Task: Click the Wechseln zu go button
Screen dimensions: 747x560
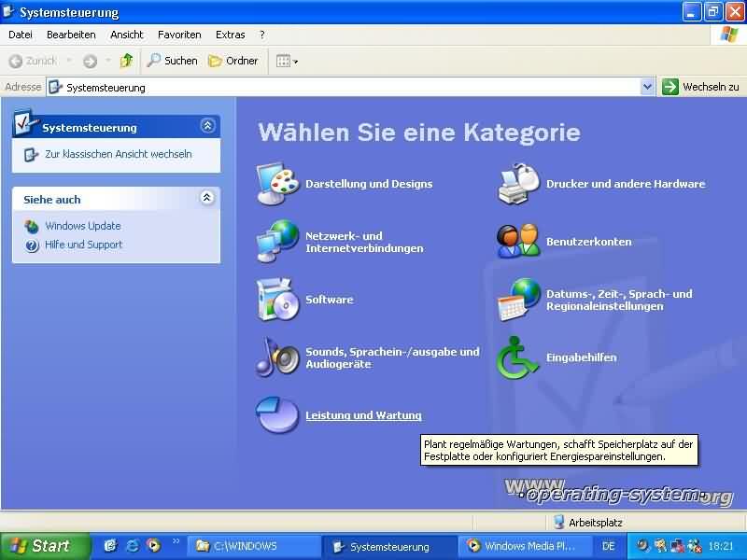Action: [700, 87]
